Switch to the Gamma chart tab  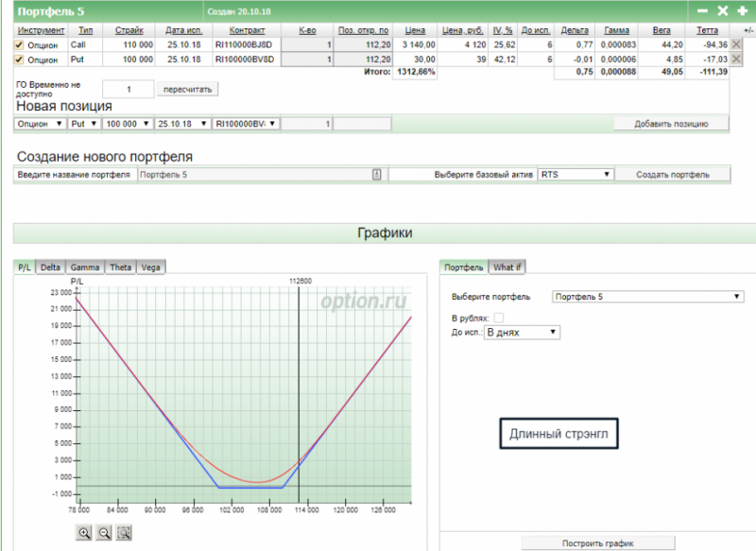(x=85, y=267)
